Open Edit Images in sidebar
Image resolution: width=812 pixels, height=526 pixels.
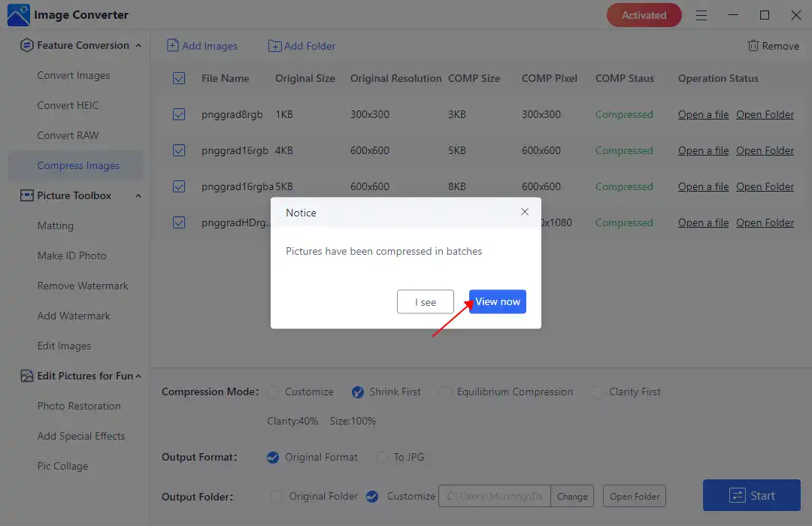click(x=64, y=346)
